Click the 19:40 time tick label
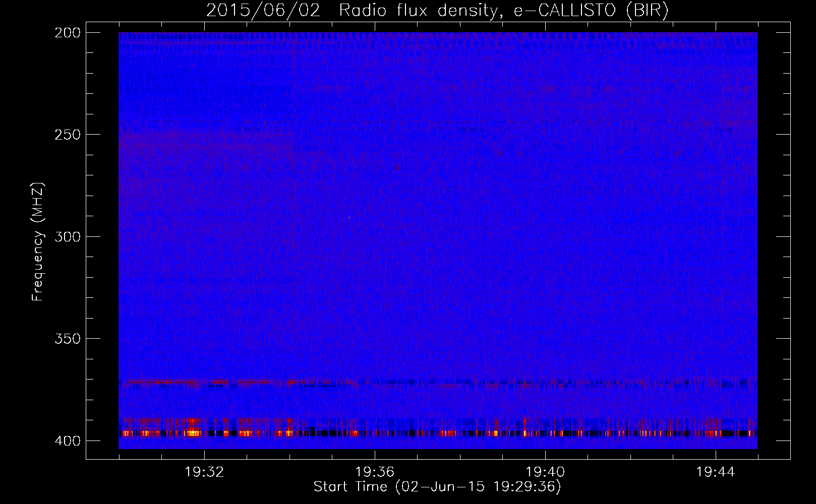The height and width of the screenshot is (504, 816). pos(545,472)
